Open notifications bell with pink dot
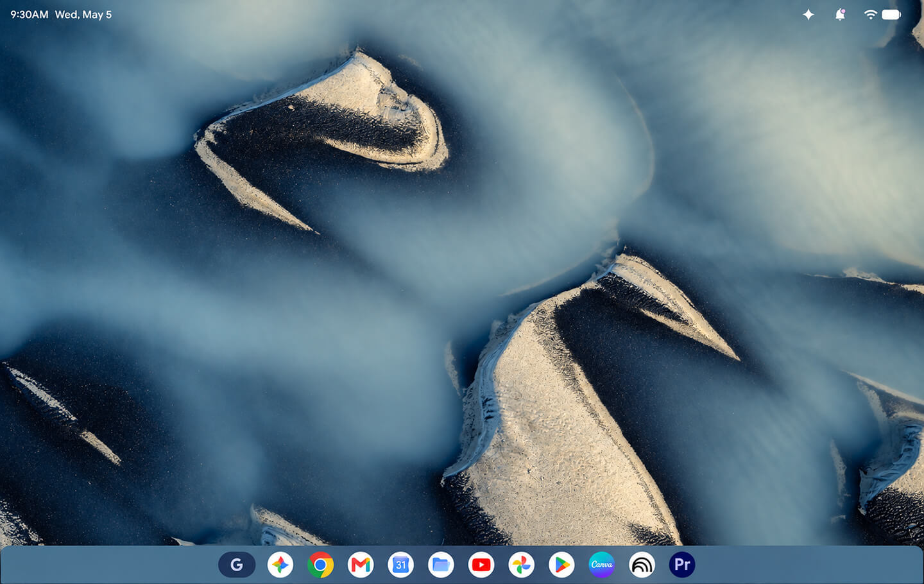 [840, 14]
